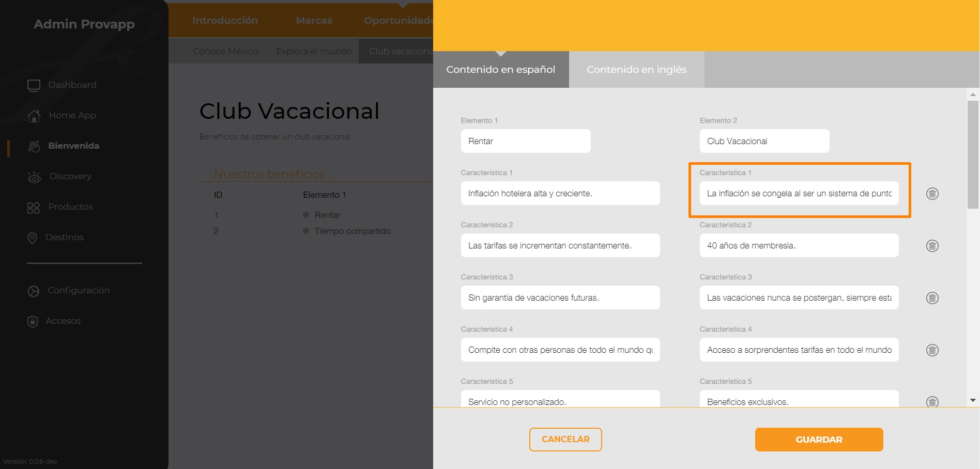This screenshot has width=980, height=469.
Task: Delete Caracteristica 2 row with trash icon
Action: 932,246
